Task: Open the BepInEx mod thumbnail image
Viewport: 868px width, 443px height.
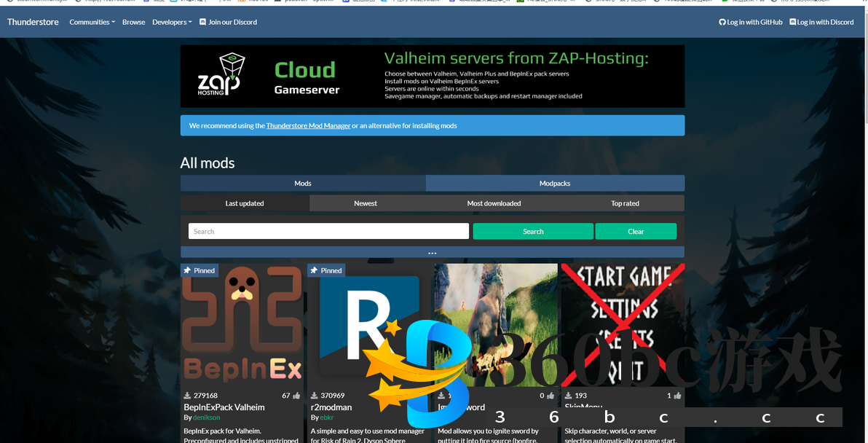Action: (x=242, y=324)
